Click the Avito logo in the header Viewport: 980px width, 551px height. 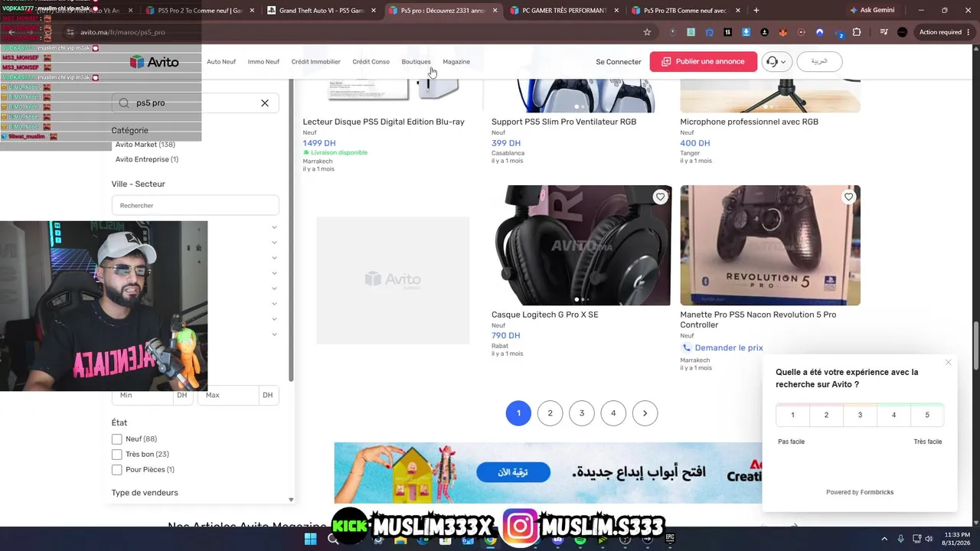click(x=154, y=62)
